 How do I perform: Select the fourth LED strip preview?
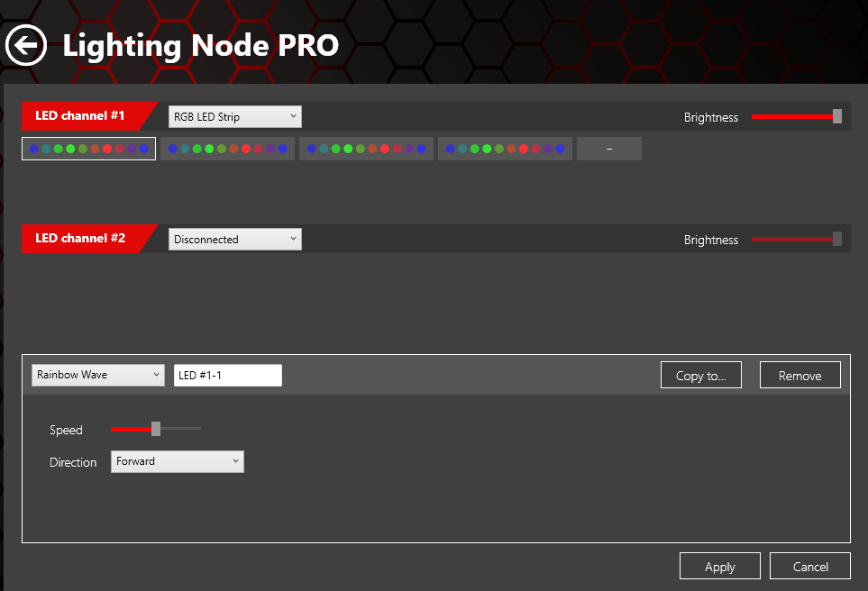click(504, 148)
